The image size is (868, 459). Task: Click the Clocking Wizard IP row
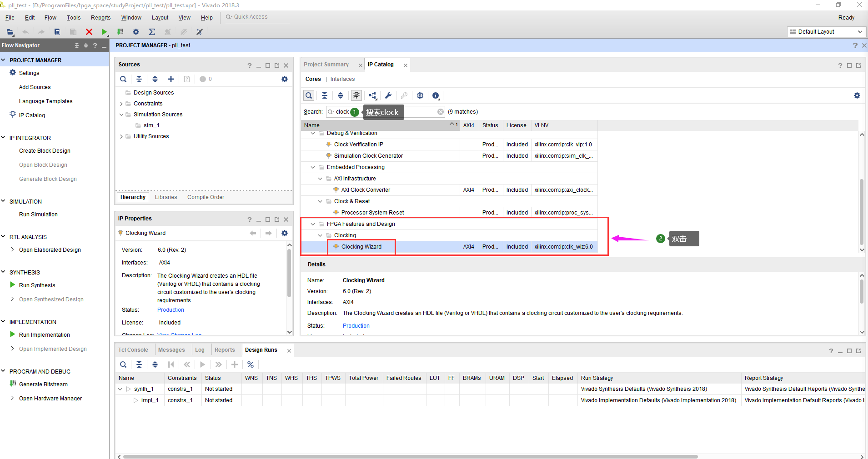click(x=449, y=247)
